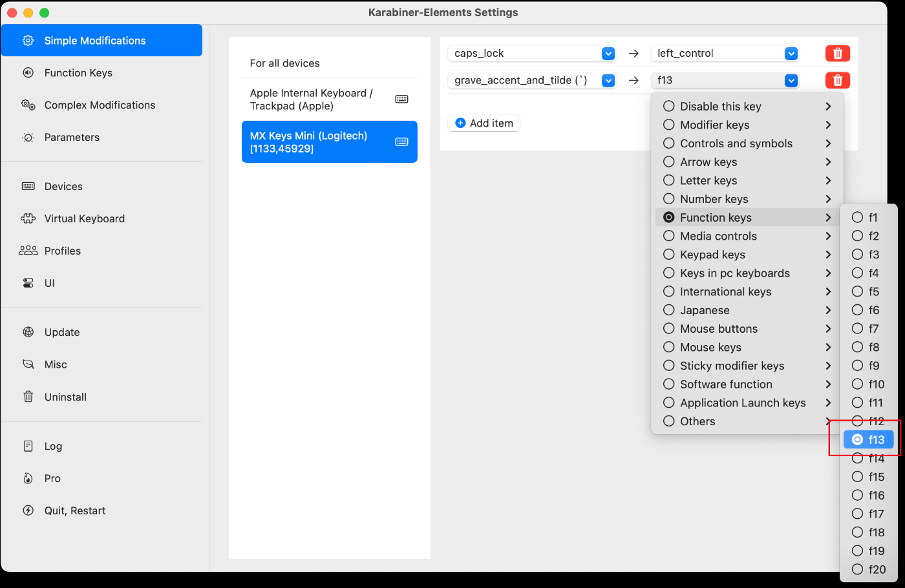Click the Add item button
The width and height of the screenshot is (905, 588).
(x=484, y=123)
